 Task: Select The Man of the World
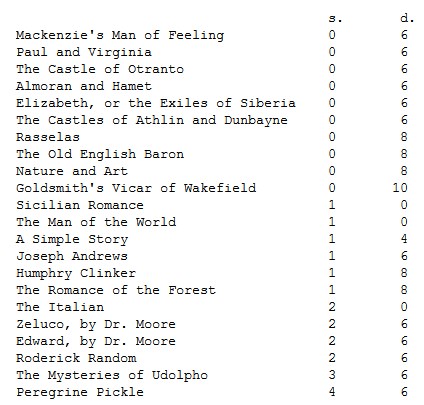(96, 222)
